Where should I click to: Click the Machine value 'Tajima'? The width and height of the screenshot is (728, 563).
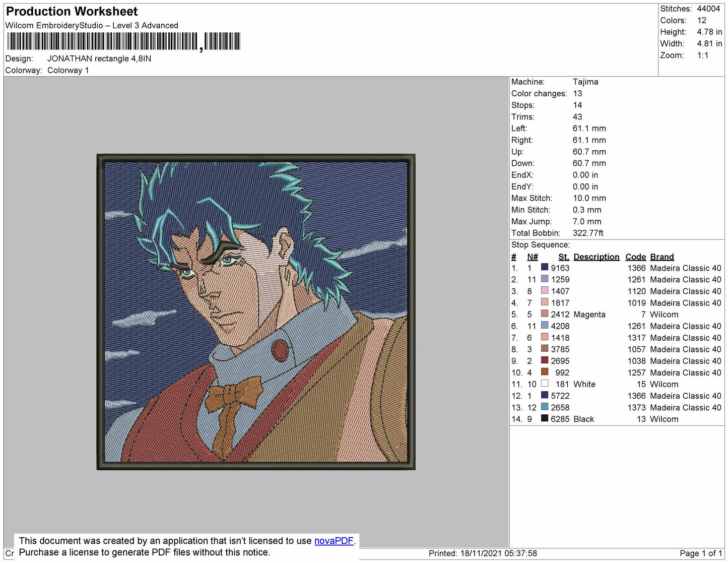click(585, 82)
